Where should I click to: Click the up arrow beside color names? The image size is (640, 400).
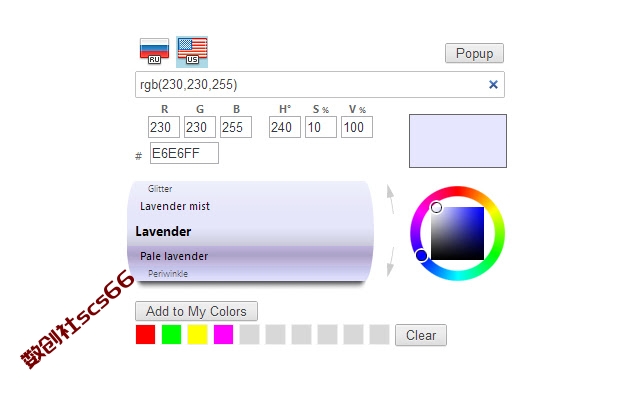coord(391,199)
